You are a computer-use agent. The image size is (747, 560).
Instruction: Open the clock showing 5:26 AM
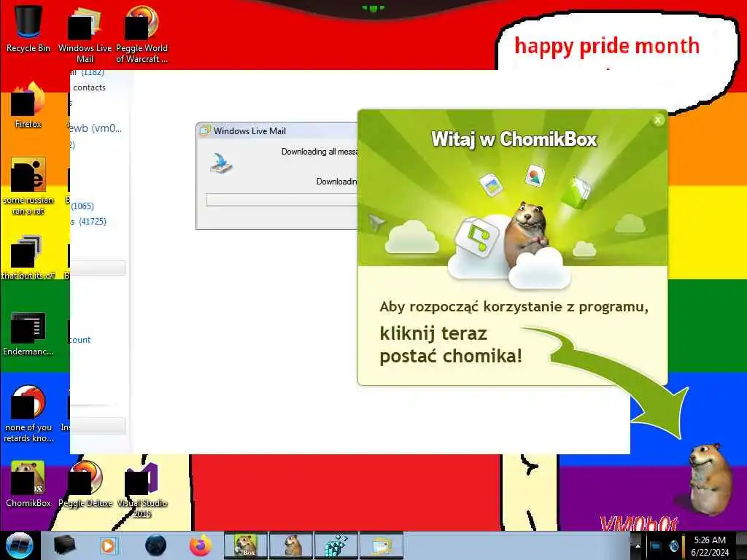pyautogui.click(x=710, y=545)
